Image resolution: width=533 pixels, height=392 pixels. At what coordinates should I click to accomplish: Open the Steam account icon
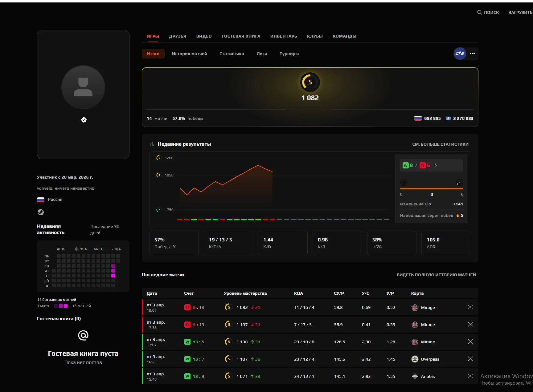click(x=41, y=212)
